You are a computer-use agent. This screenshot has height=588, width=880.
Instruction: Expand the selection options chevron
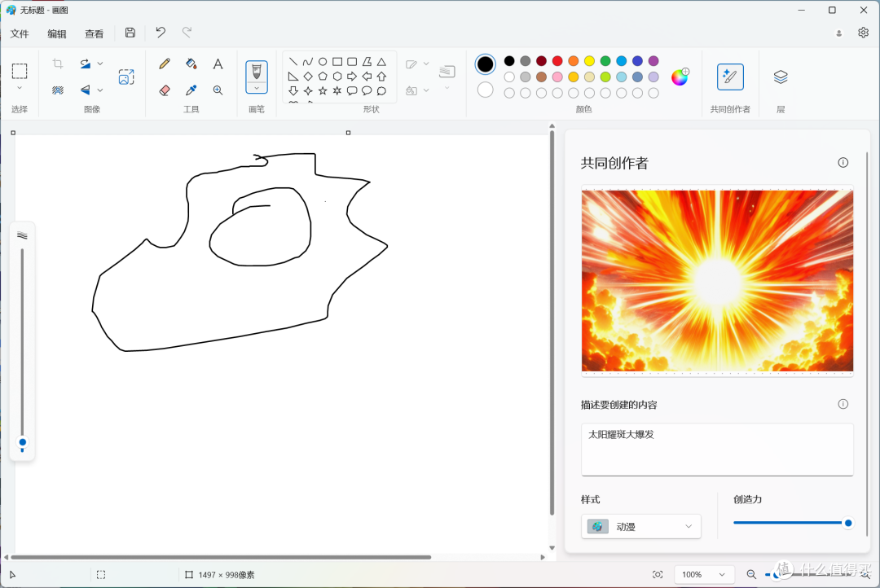point(20,88)
